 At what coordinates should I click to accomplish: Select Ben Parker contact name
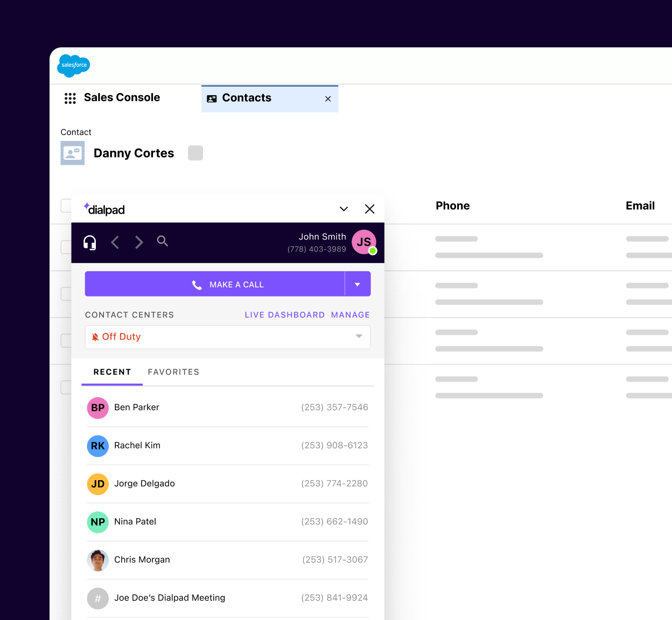[137, 407]
